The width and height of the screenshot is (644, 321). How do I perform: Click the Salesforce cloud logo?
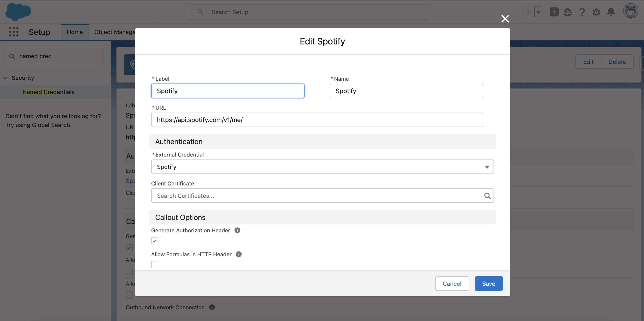tap(18, 12)
